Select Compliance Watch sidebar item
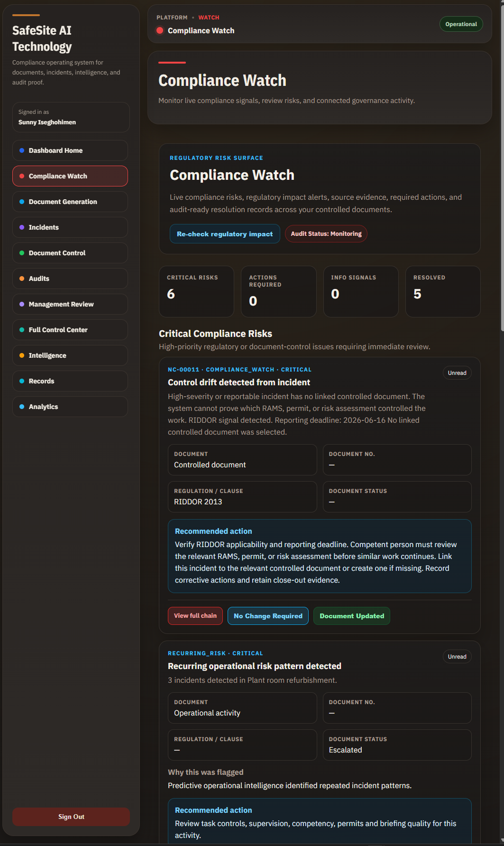 pyautogui.click(x=70, y=176)
